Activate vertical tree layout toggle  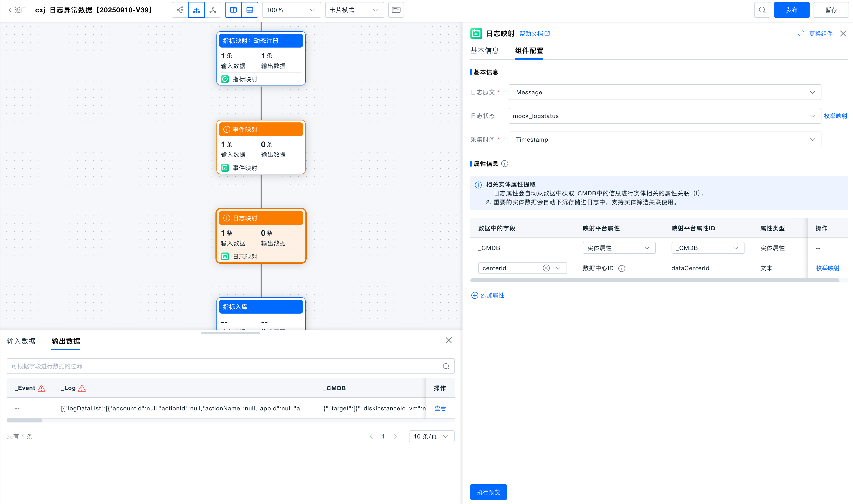(196, 10)
